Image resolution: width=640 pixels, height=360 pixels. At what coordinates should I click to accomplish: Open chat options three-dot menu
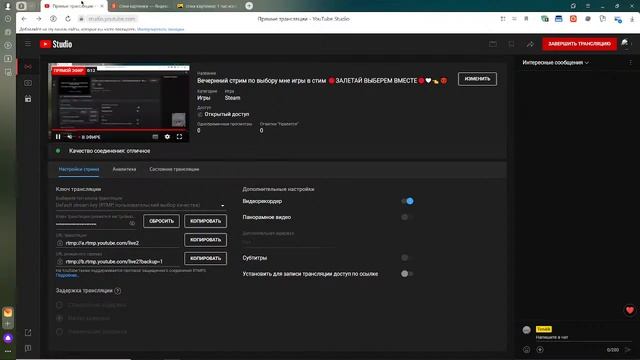pyautogui.click(x=630, y=62)
